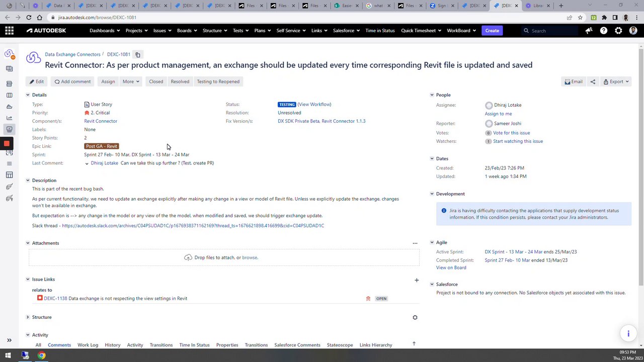
Task: Open the Boards menu
Action: [x=187, y=31]
